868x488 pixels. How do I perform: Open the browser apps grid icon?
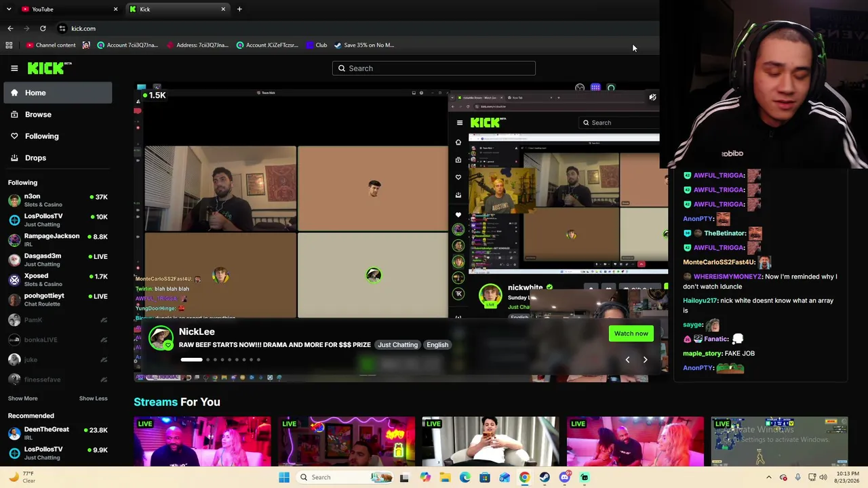click(9, 45)
